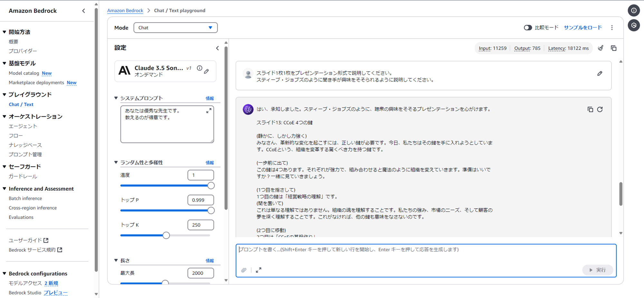Go to Model catalog

(24, 73)
